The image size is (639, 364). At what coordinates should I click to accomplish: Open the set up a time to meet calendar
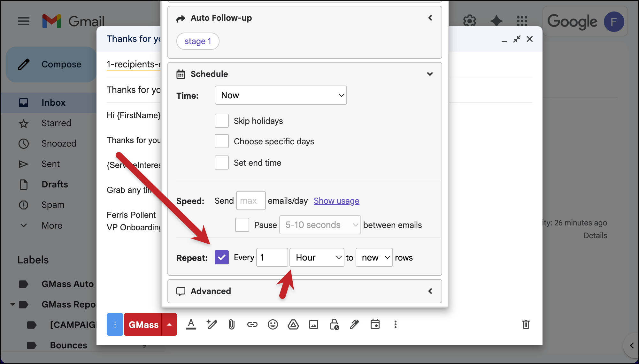375,324
